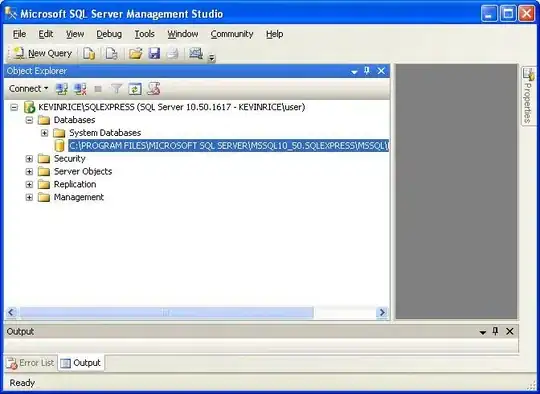Open the File menu
The image size is (540, 394).
point(19,34)
